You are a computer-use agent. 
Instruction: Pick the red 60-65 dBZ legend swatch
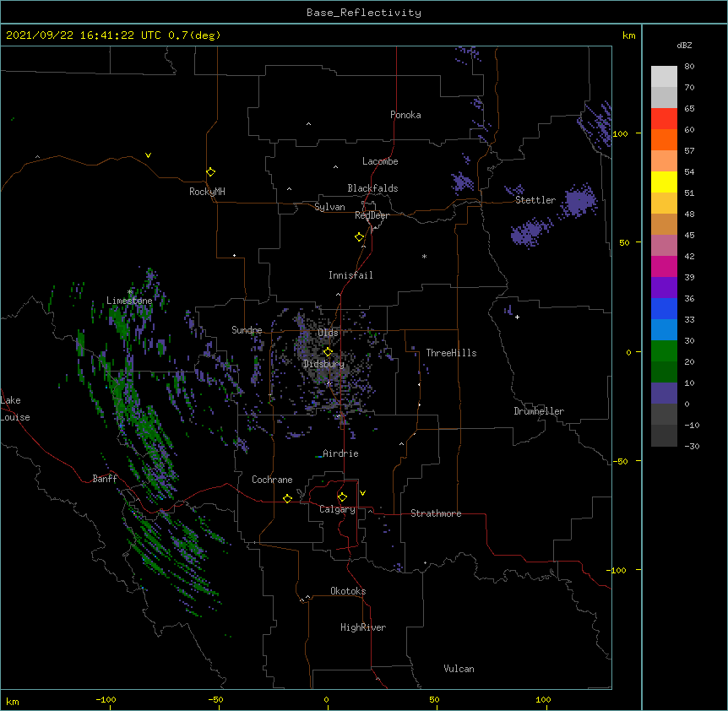click(664, 118)
